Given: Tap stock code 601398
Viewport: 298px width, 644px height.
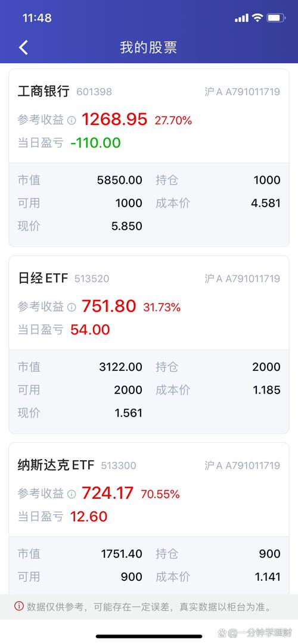Looking at the screenshot, I should coord(94,92).
